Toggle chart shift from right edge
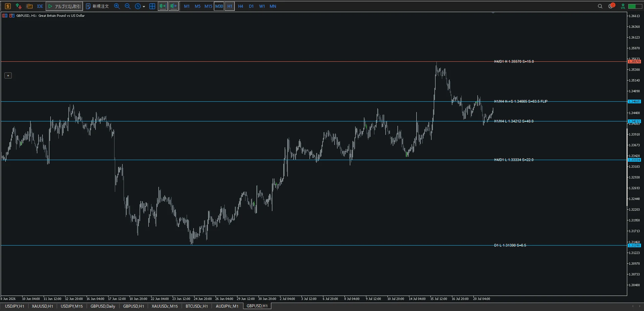 (x=173, y=6)
